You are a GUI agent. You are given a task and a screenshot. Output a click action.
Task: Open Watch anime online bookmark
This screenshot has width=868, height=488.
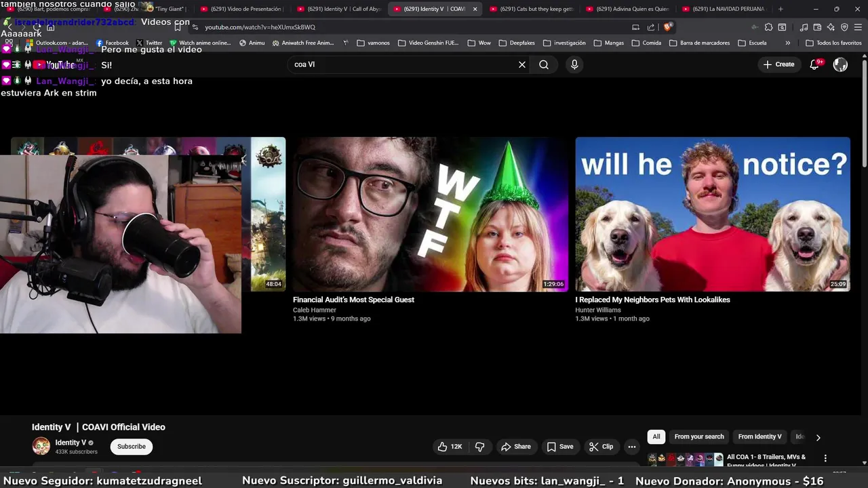[199, 43]
